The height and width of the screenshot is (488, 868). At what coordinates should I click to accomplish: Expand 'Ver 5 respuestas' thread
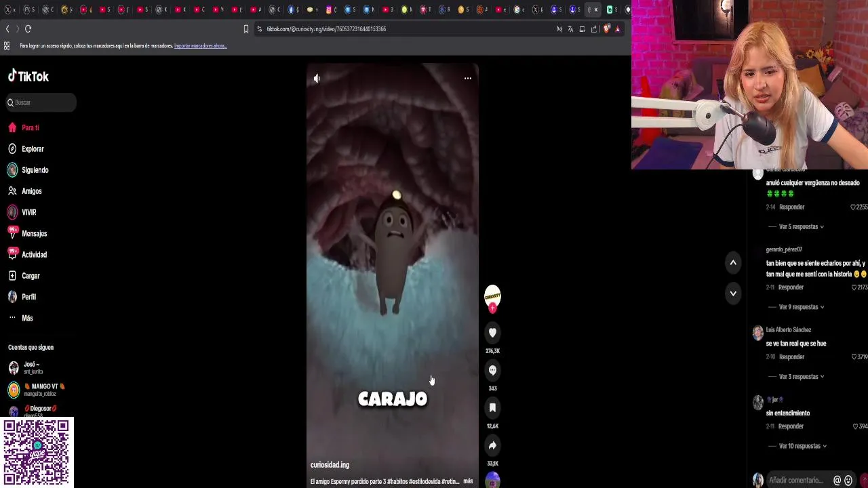click(801, 227)
